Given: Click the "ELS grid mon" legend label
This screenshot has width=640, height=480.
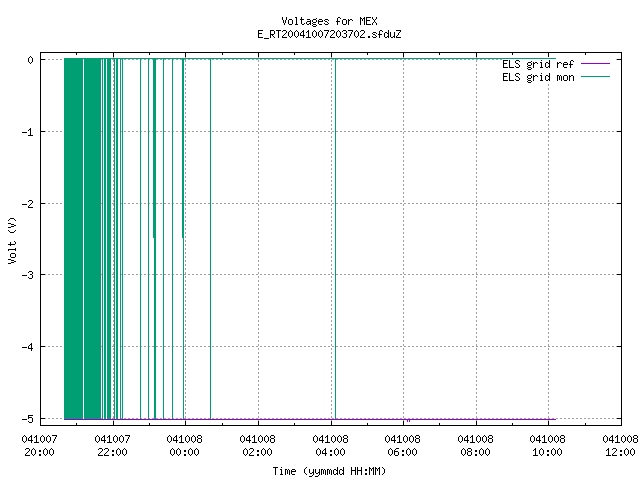Looking at the screenshot, I should tap(538, 77).
